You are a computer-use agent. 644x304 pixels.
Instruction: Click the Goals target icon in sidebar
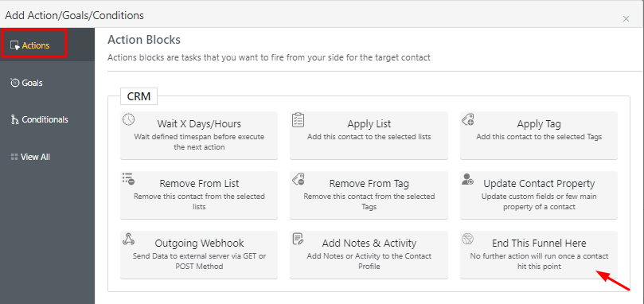pos(15,83)
